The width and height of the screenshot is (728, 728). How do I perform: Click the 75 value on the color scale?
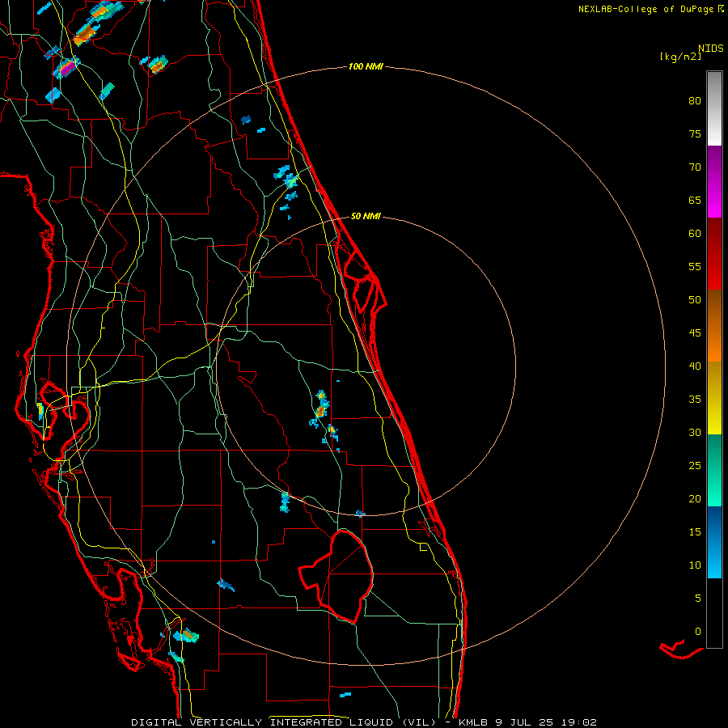[695, 133]
